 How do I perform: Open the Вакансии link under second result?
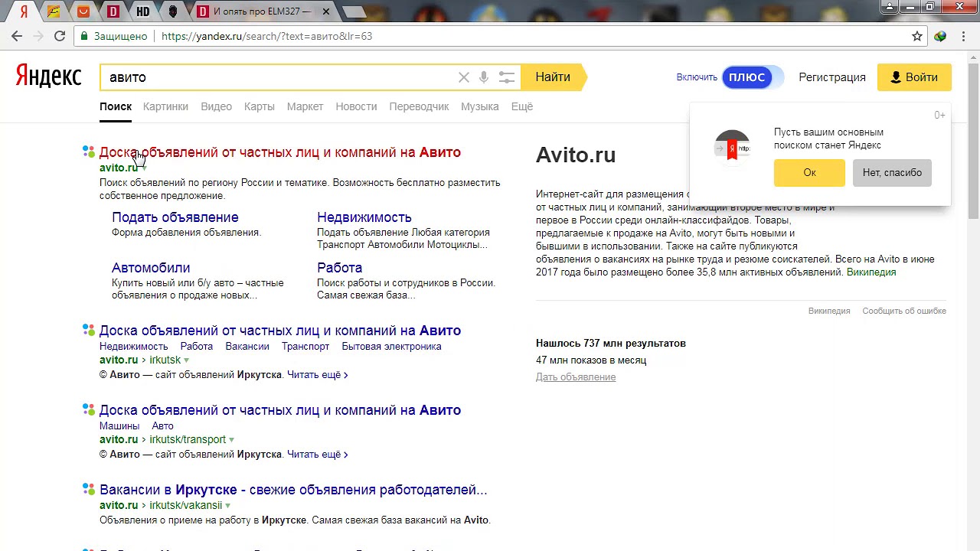(247, 347)
